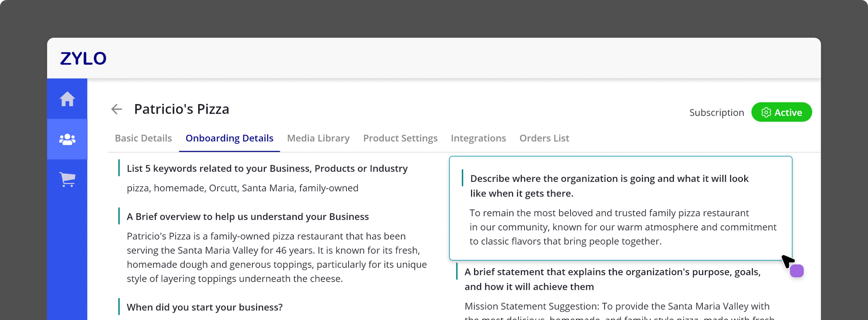868x320 pixels.
Task: Select the customers group icon in sidebar
Action: pyautogui.click(x=67, y=139)
